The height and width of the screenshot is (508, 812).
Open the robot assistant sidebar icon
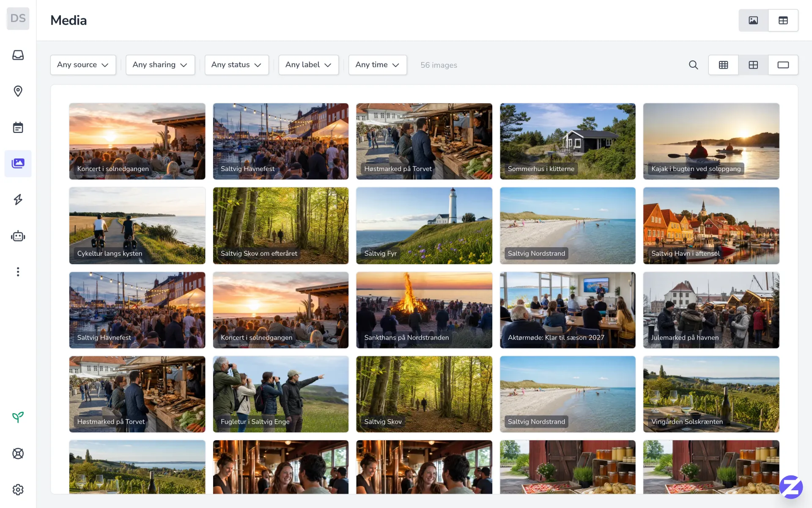coord(18,236)
